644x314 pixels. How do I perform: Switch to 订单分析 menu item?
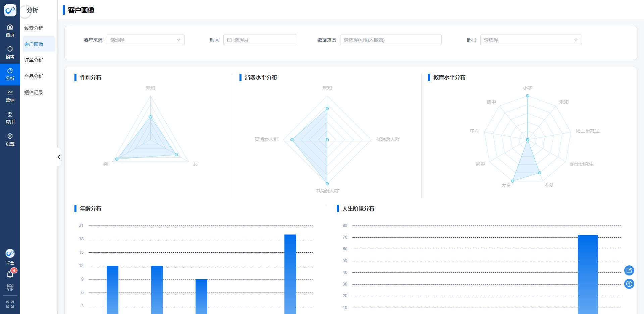[x=34, y=60]
